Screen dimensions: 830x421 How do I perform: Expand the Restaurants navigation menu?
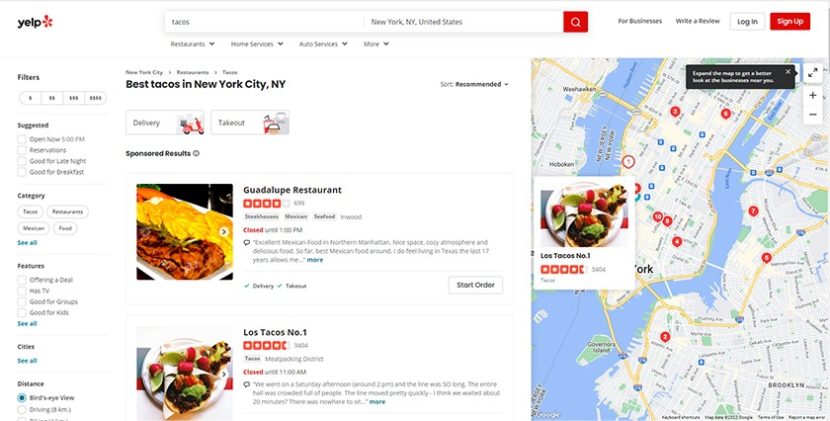(192, 44)
